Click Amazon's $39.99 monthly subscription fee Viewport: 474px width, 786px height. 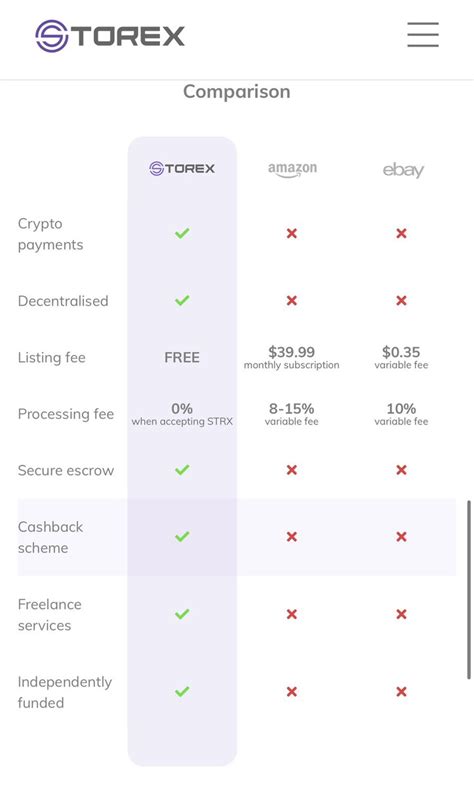tap(292, 357)
